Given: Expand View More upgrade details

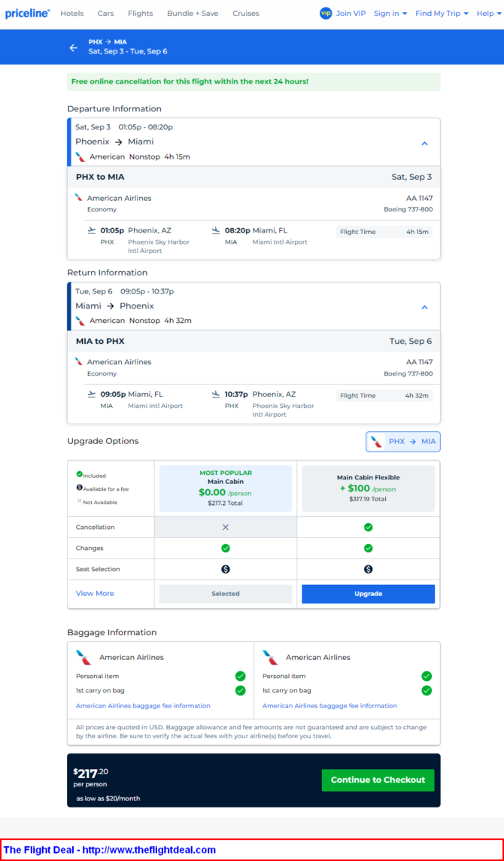Looking at the screenshot, I should [95, 594].
